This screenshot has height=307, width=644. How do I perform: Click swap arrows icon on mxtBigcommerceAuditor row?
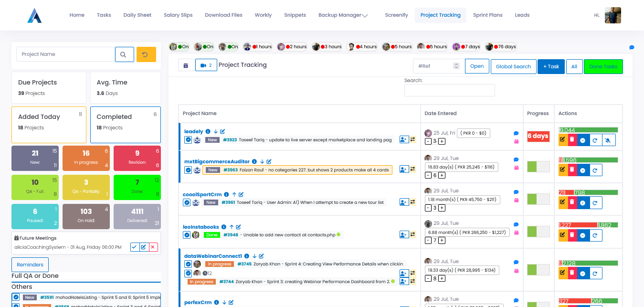[413, 169]
